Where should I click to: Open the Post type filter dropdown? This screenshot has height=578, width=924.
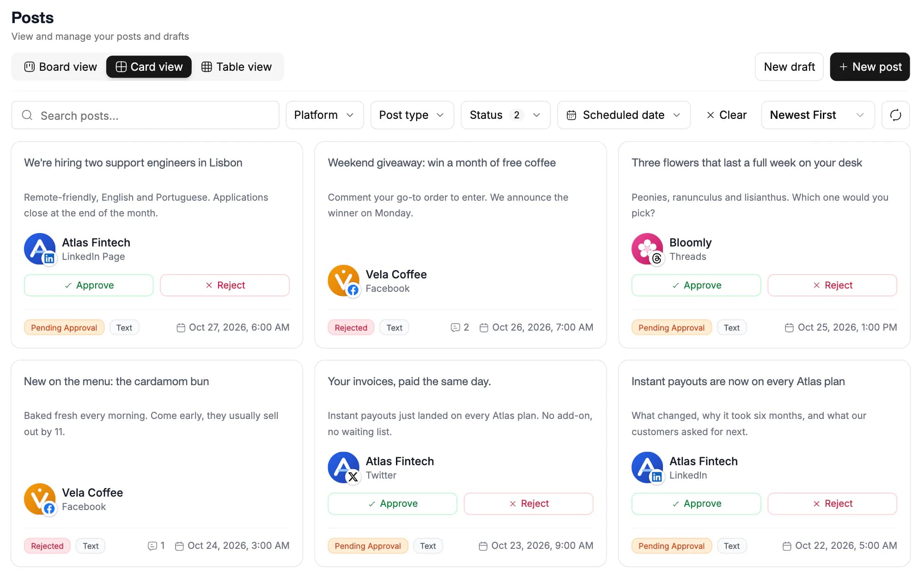click(x=412, y=115)
